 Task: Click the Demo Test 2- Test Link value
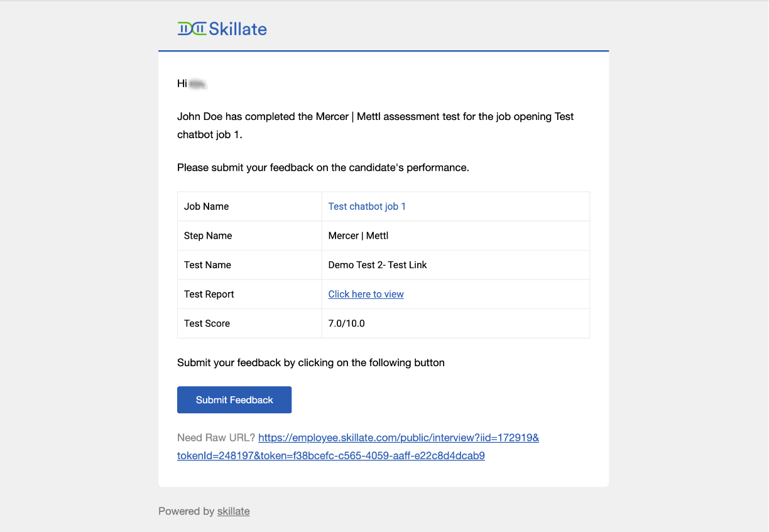point(378,265)
